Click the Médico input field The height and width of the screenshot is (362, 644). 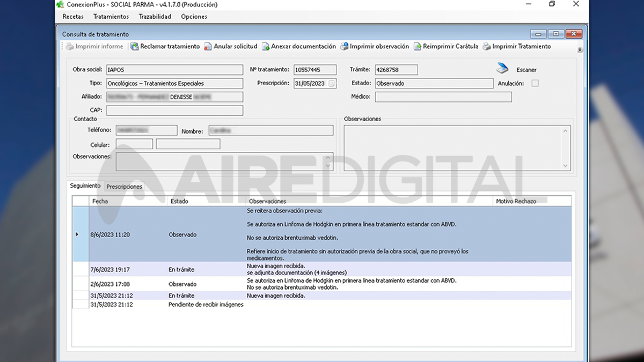443,97
